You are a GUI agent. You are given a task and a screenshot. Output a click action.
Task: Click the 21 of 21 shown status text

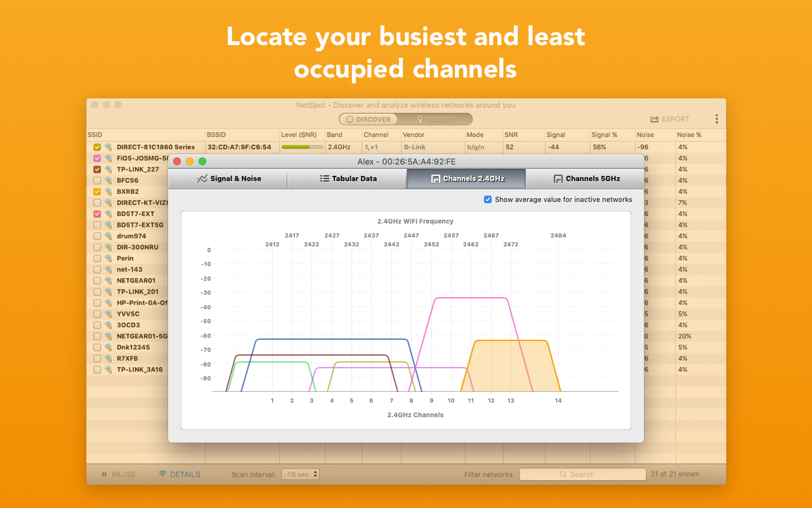675,474
